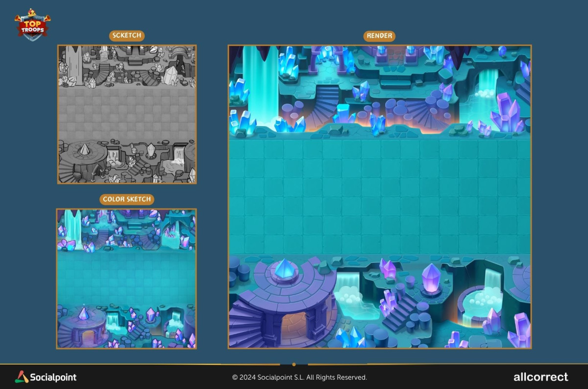
Task: Open the color sketch thumbnail
Action: [127, 279]
